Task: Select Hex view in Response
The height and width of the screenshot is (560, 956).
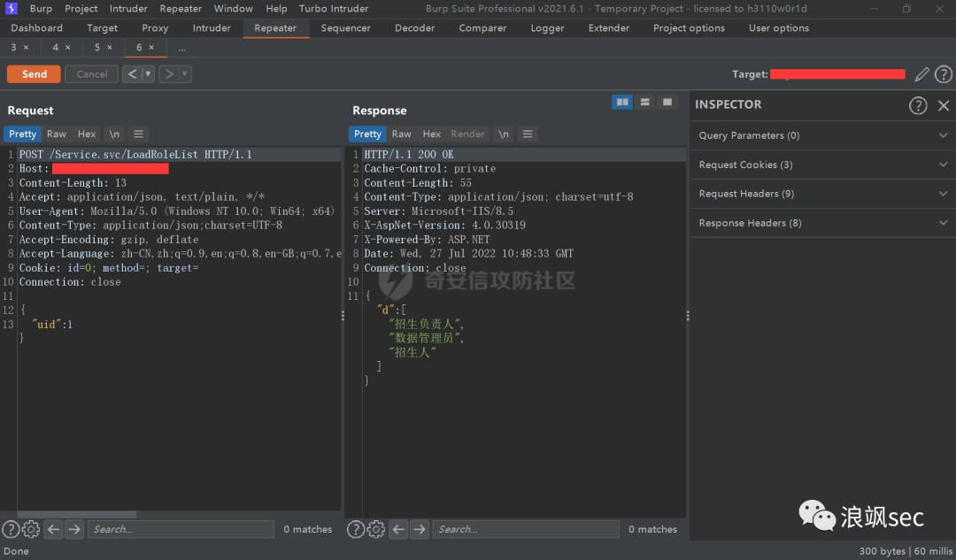Action: [x=432, y=134]
